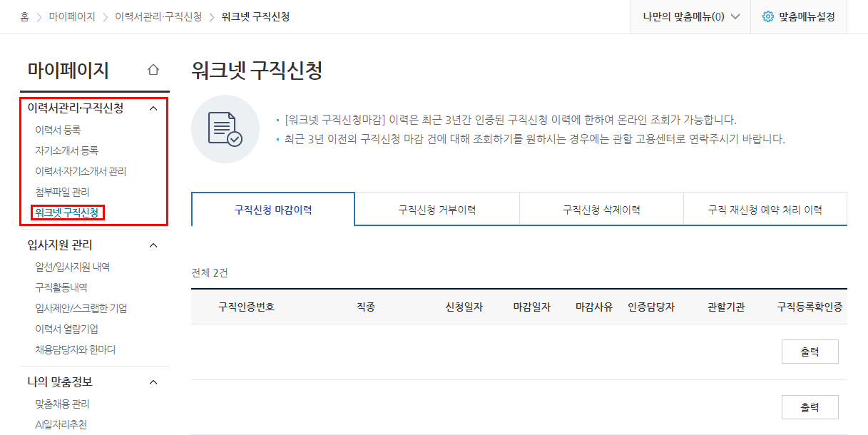This screenshot has height=435, width=868.
Task: Open 첨부파일 관리 in sidebar
Action: point(62,192)
